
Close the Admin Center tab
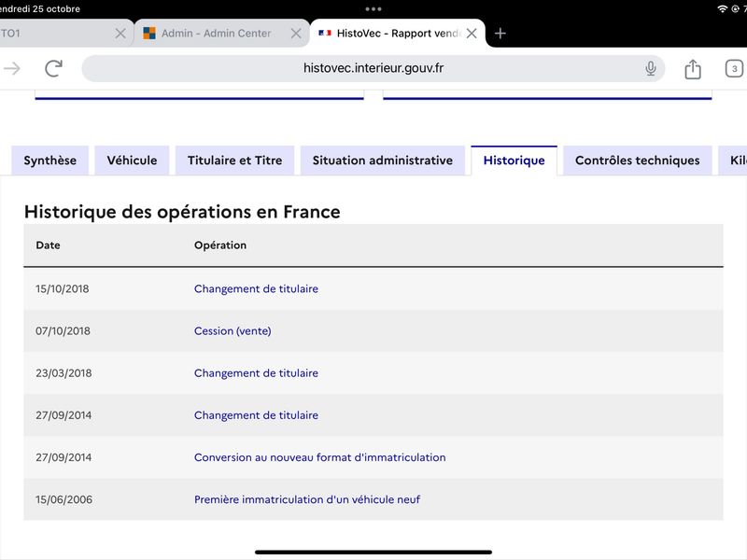pyautogui.click(x=296, y=34)
